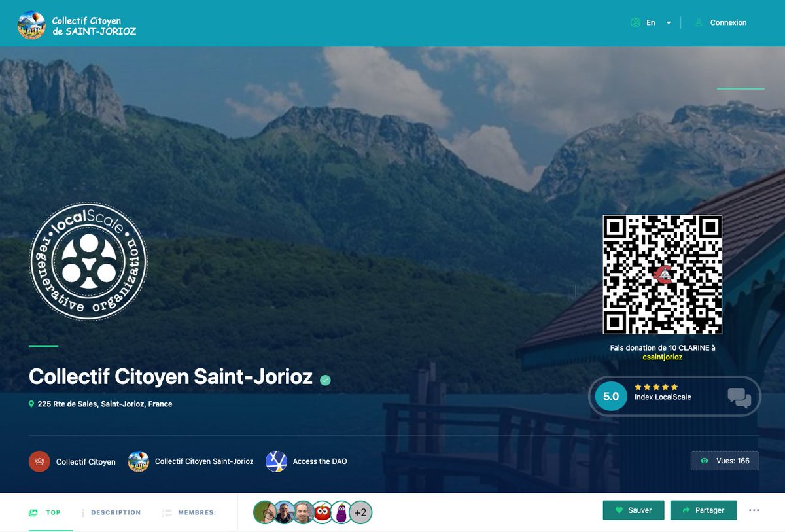This screenshot has width=785, height=532.
Task: Open the comments chat bubbles icon
Action: click(739, 397)
